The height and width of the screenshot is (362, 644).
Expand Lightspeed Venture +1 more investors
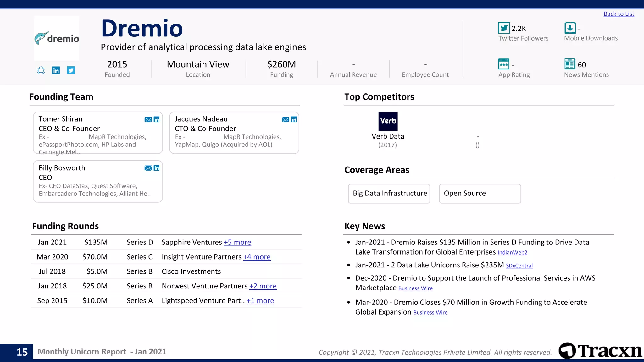tap(260, 301)
